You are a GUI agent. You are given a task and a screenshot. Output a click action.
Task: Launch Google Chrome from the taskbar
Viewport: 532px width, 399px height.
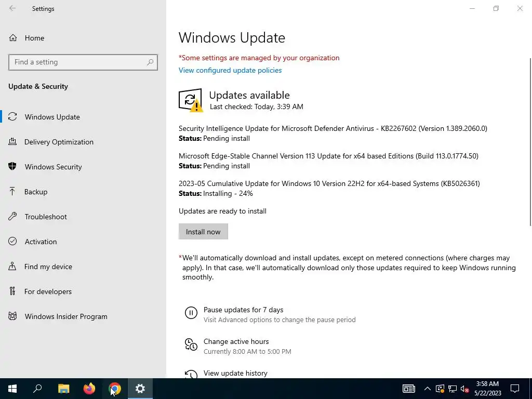click(115, 389)
